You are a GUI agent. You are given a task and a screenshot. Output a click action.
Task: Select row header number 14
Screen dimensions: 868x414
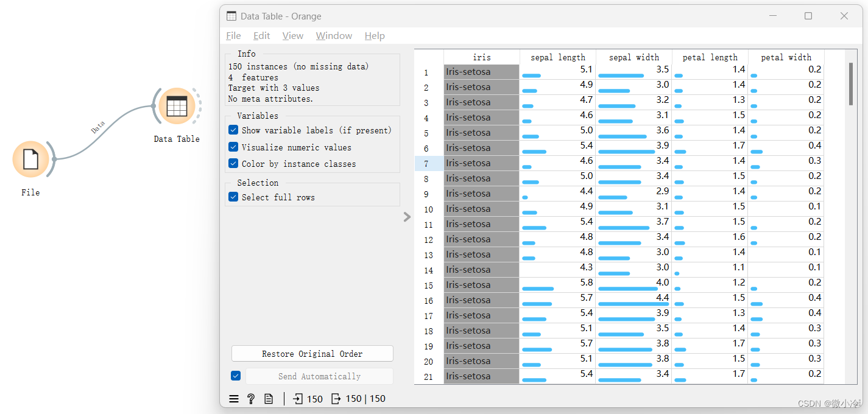pos(429,270)
